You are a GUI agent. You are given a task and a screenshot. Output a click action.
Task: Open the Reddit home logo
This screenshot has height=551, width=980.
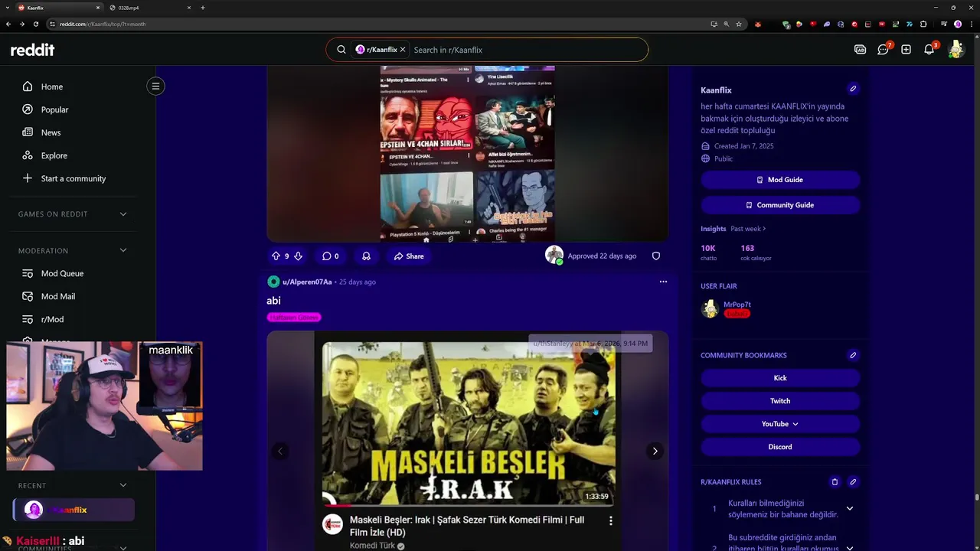[32, 50]
